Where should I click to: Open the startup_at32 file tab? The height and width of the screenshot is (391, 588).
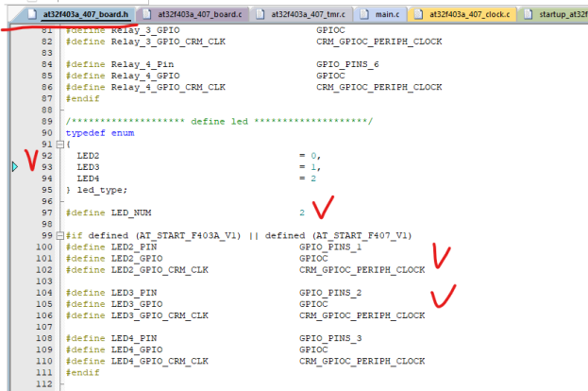(x=560, y=15)
